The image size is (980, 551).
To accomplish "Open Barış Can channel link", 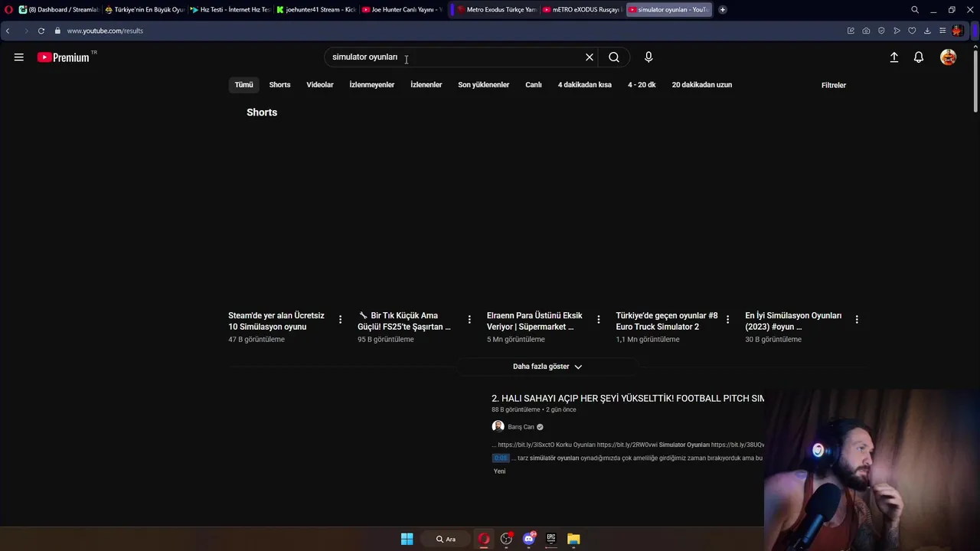I will pyautogui.click(x=521, y=427).
